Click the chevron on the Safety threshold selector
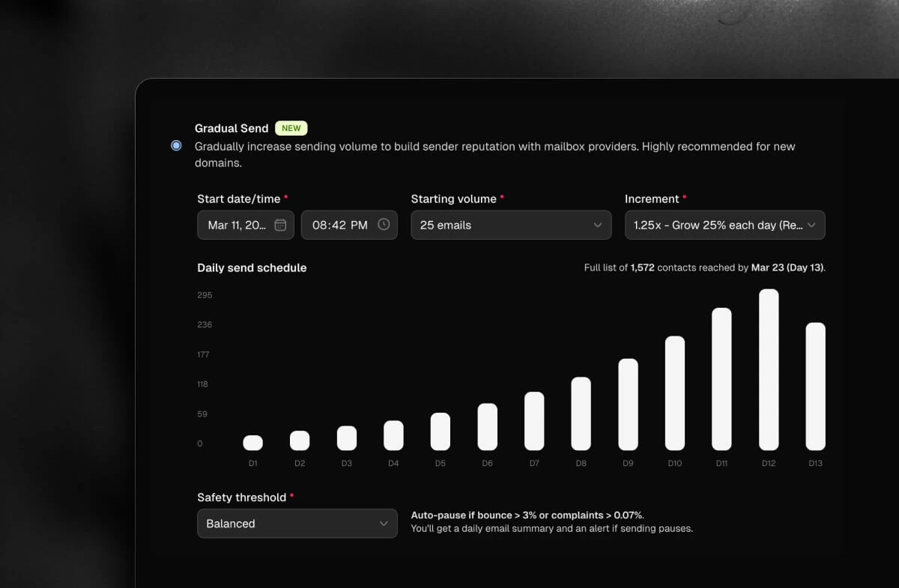 pyautogui.click(x=384, y=524)
